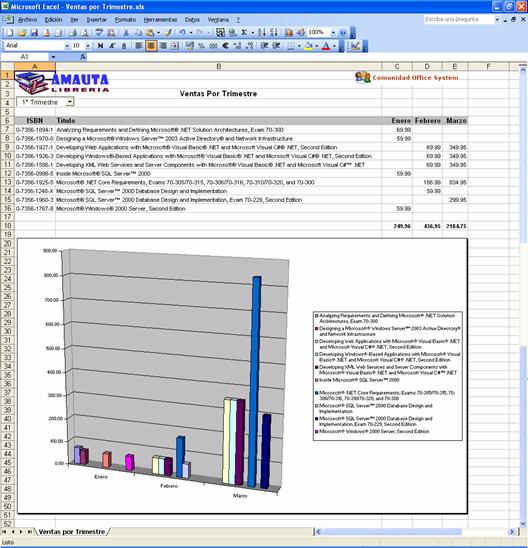Open the Edición menu
The image size is (528, 548).
pos(53,20)
